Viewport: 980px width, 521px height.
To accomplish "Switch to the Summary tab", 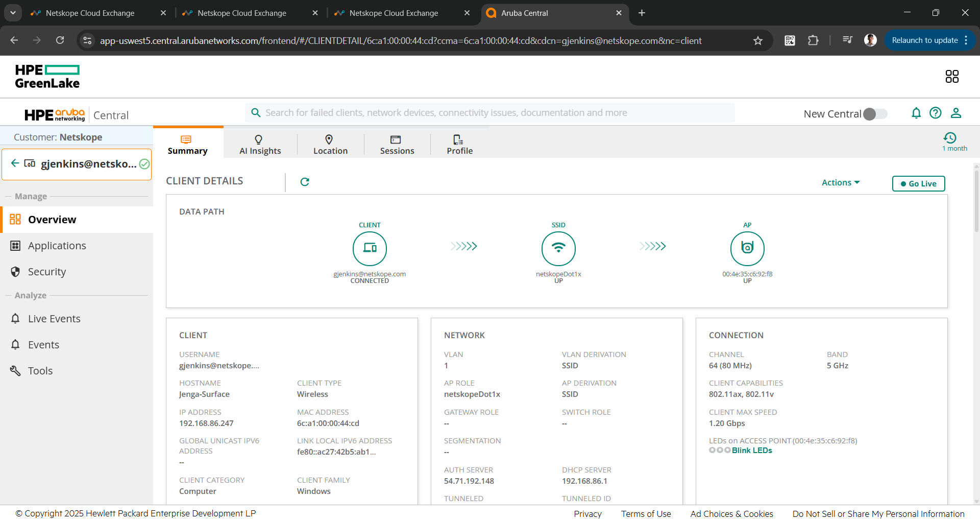I will (188, 145).
